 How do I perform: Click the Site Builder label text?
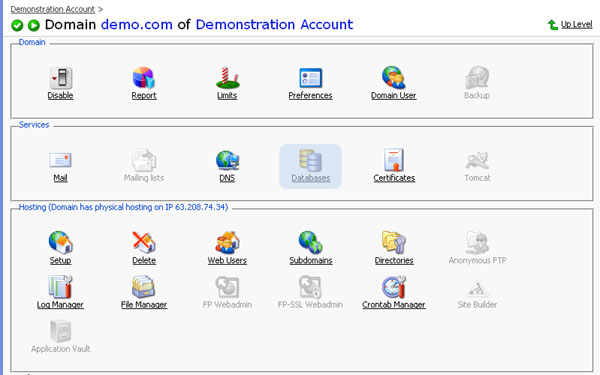(477, 305)
